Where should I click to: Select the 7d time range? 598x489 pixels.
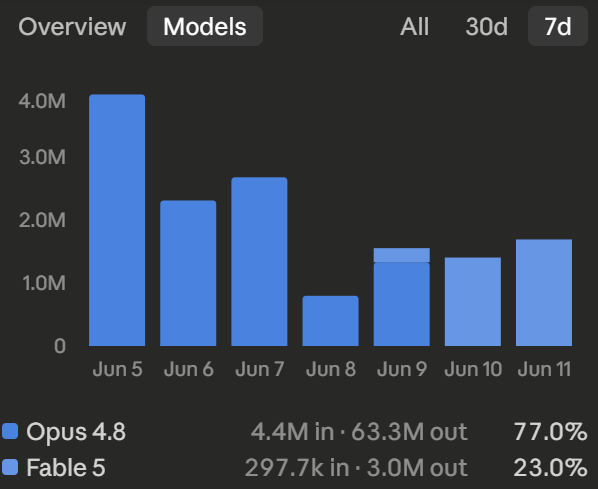[x=558, y=26]
